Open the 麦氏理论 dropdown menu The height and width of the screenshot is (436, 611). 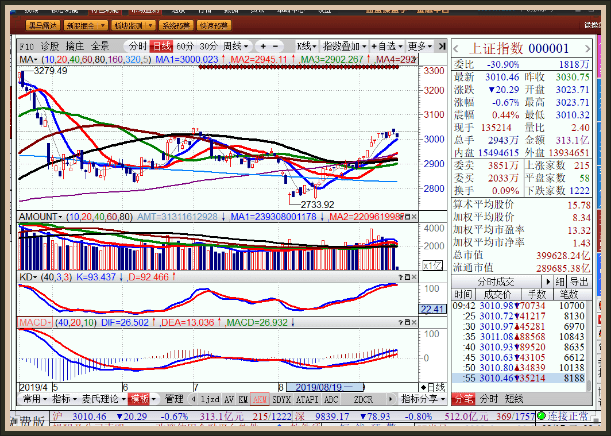(104, 399)
